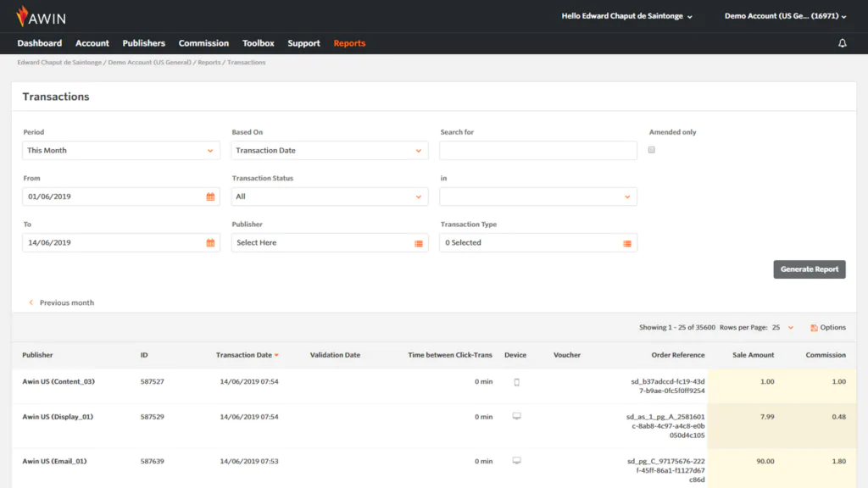Select publisher Awin US (Display_01)
The width and height of the screenshot is (868, 488).
point(58,417)
